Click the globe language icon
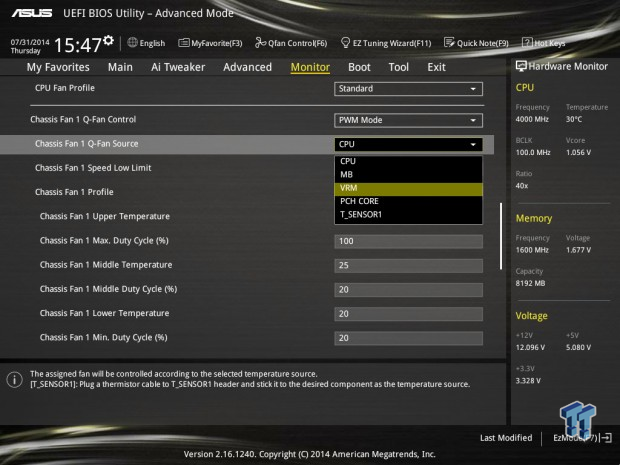 tap(132, 42)
